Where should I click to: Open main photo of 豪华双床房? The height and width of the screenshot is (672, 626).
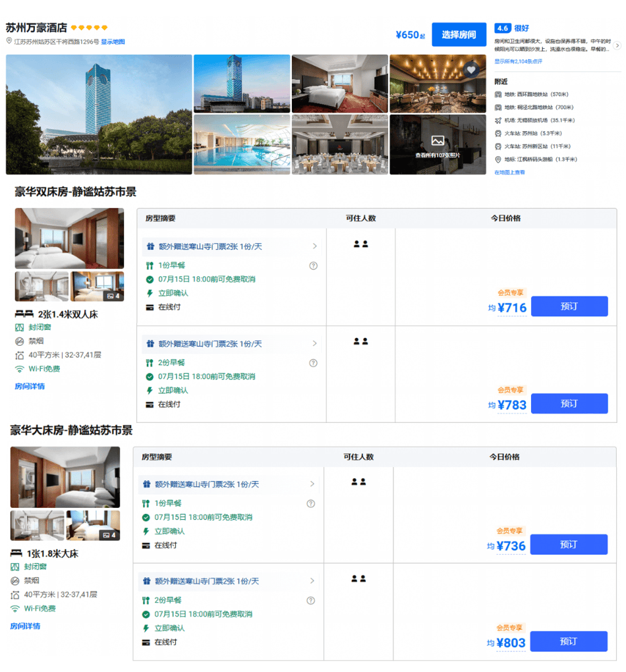point(69,238)
